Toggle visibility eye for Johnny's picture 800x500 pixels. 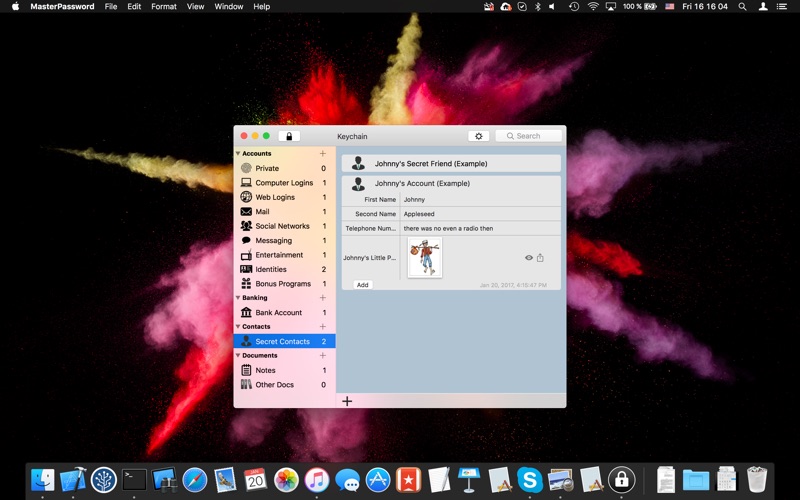(529, 258)
